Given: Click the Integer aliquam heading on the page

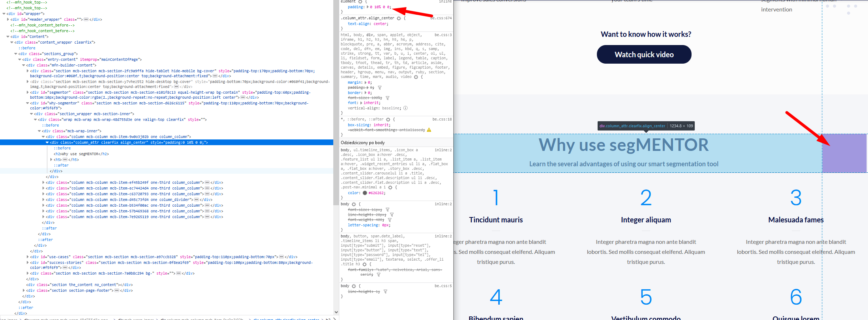Looking at the screenshot, I should [646, 220].
